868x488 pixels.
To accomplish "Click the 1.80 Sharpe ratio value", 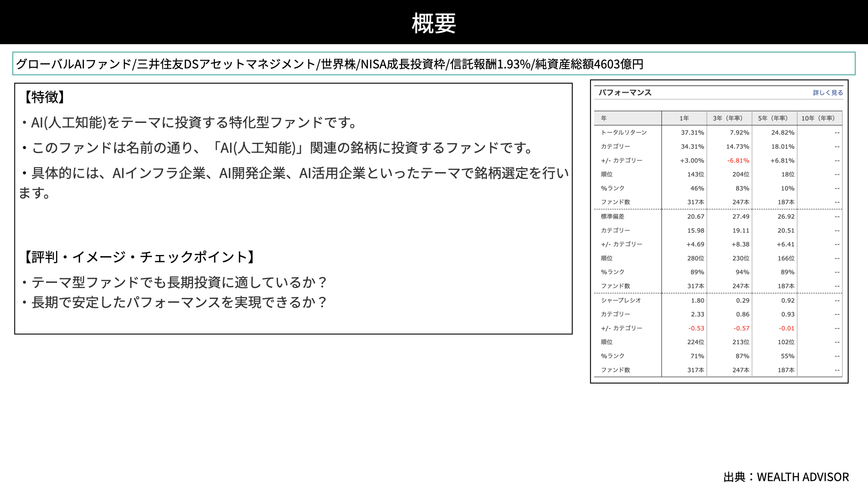I will point(698,300).
